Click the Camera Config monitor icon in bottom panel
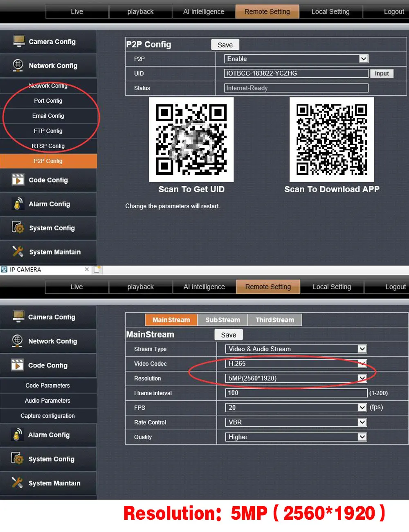Image resolution: width=409 pixels, height=532 pixels. pyautogui.click(x=18, y=317)
